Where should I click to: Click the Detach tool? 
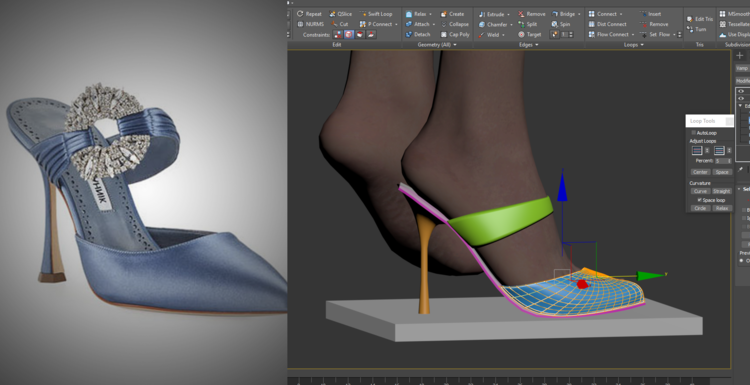418,34
